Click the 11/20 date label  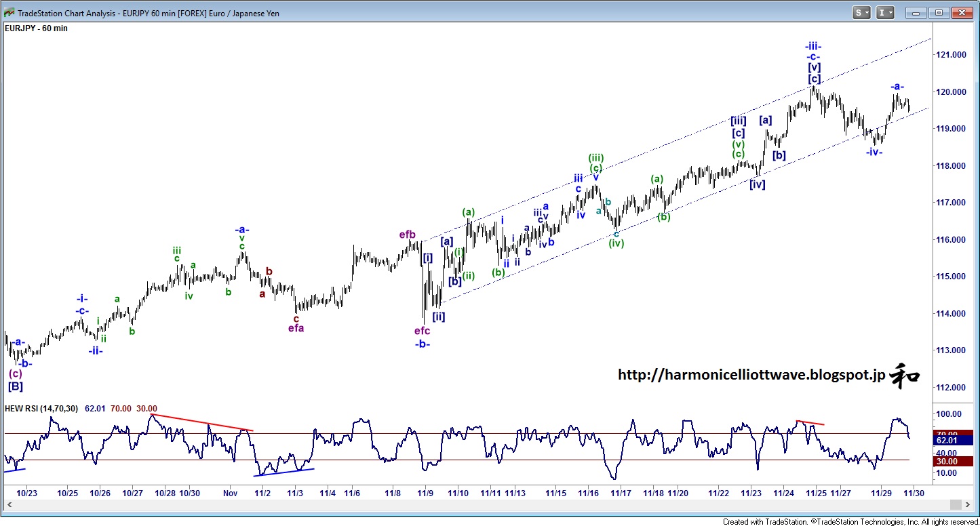678,493
